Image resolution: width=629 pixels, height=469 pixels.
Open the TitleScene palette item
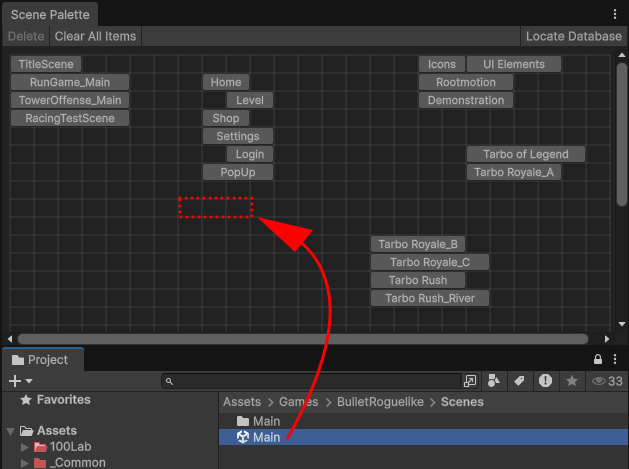click(x=46, y=64)
